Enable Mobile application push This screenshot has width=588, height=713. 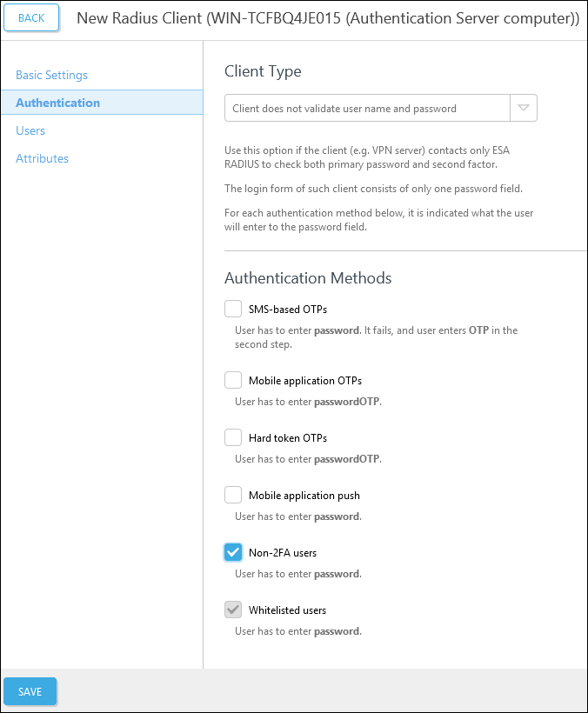(233, 494)
